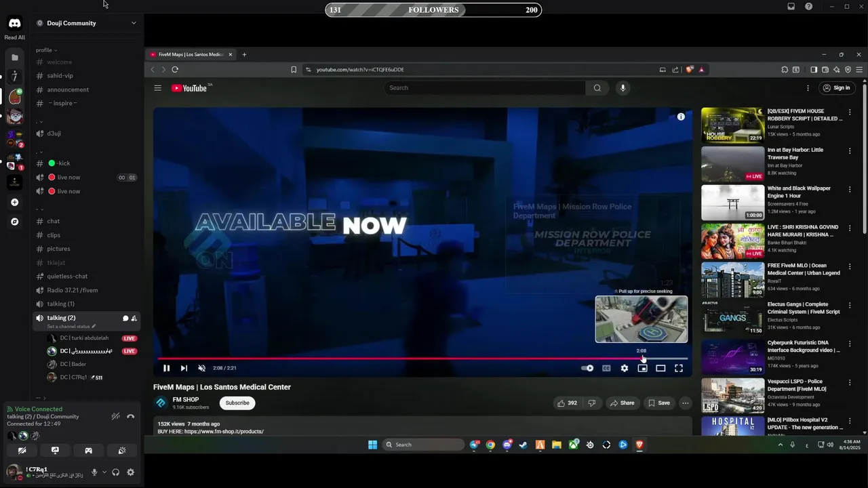Start a Discord activity
The height and width of the screenshot is (488, 868).
[88, 450]
